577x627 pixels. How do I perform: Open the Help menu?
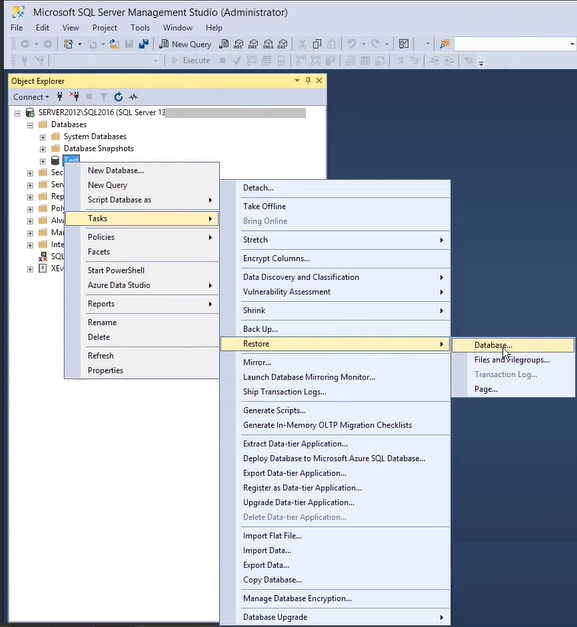click(x=214, y=28)
